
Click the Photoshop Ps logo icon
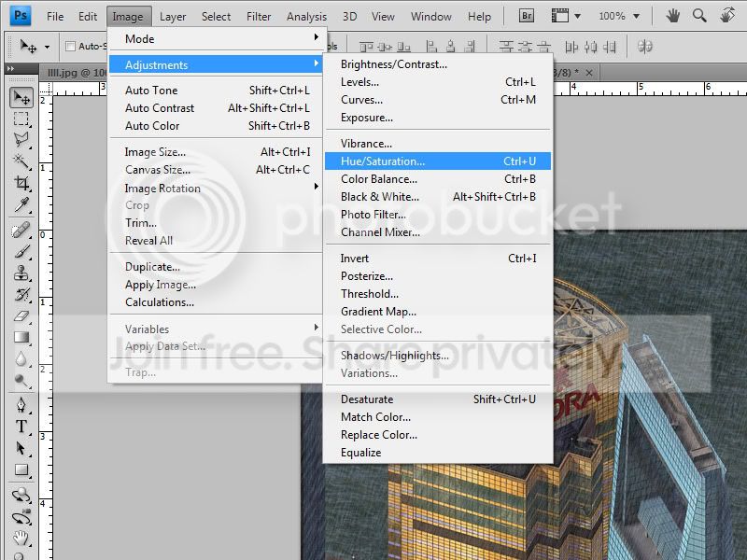tap(21, 16)
